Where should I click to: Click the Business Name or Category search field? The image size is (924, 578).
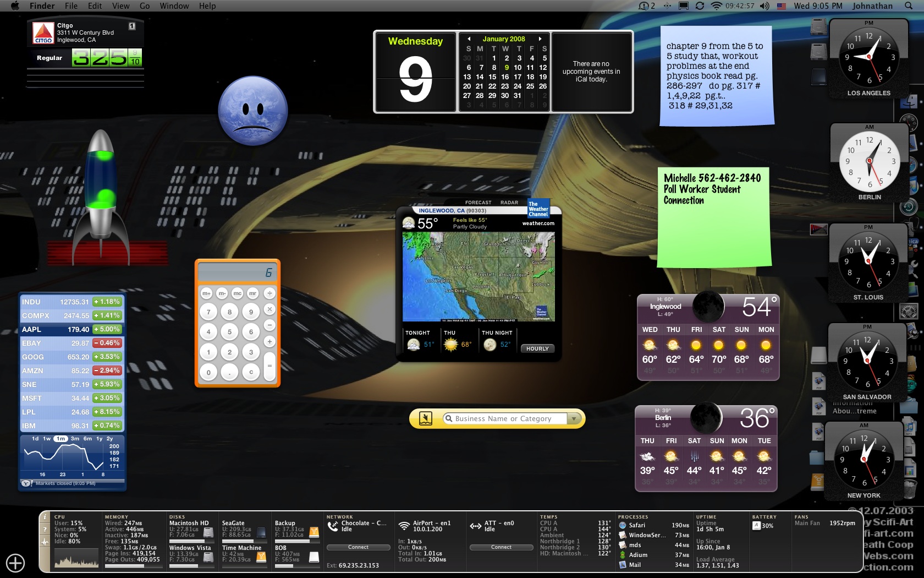click(504, 419)
